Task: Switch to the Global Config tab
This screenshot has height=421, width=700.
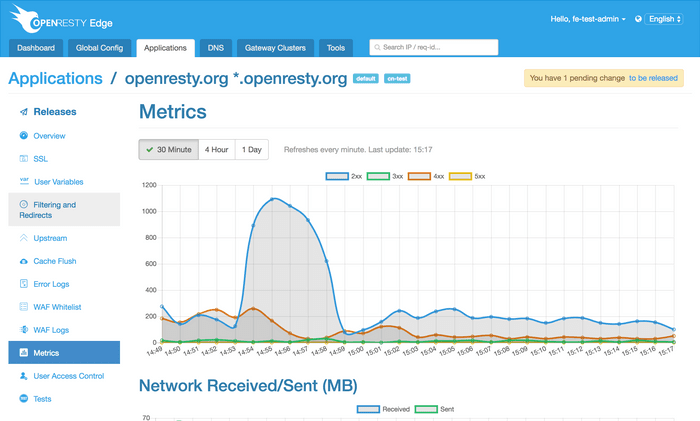Action: (99, 48)
